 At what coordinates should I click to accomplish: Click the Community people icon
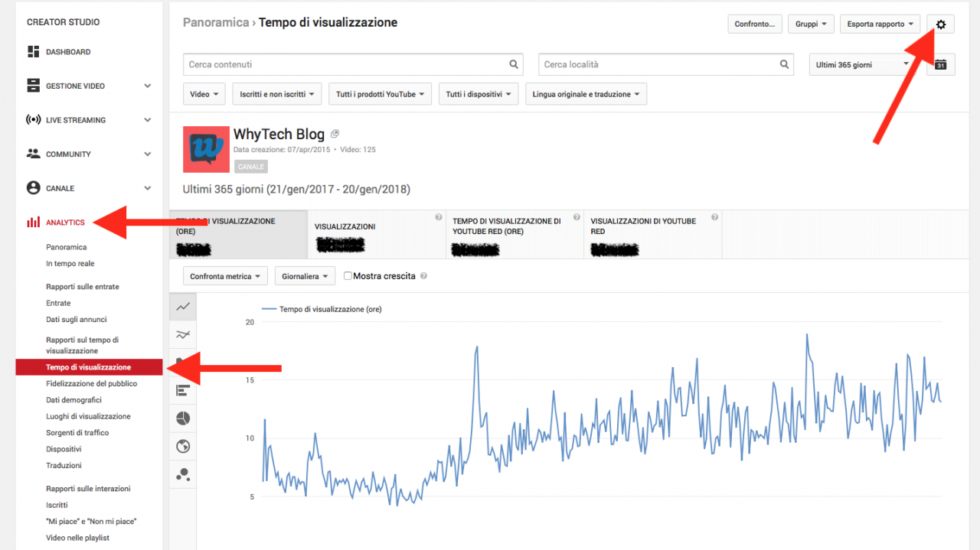pos(33,154)
